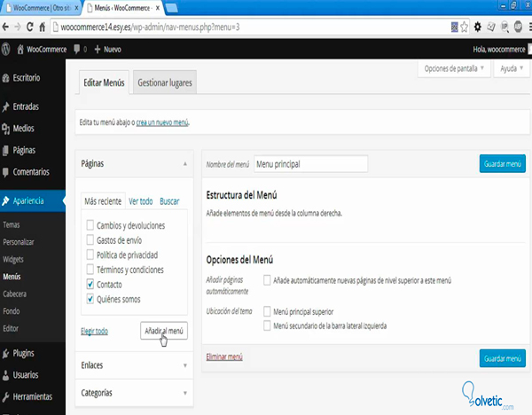Click the IP extension icon
Screen dimensions: 532x415
505,27
